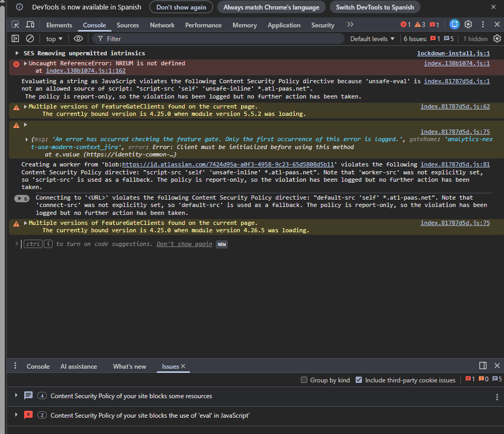Close the Issues drawer tab
The image size is (504, 434).
[183, 366]
